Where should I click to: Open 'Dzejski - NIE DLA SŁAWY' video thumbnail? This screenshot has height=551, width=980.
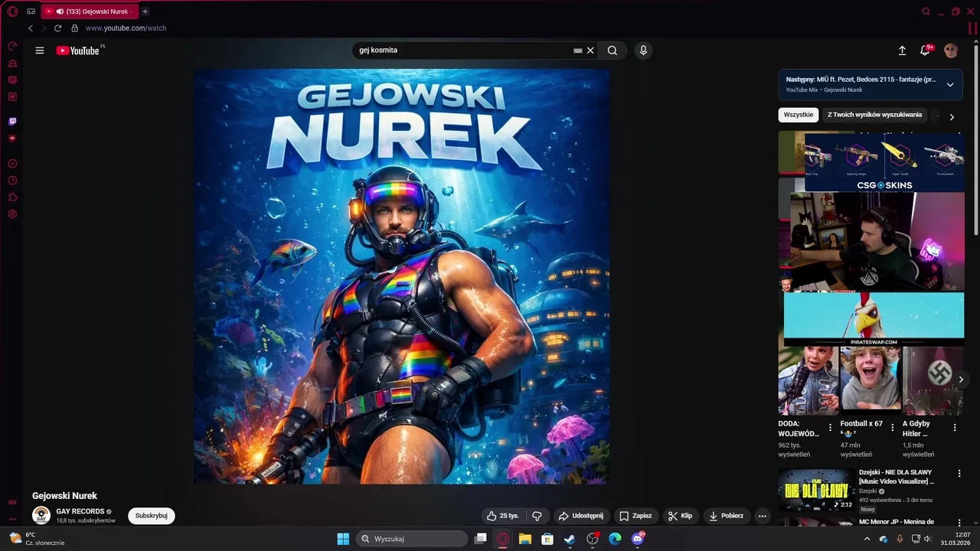817,491
